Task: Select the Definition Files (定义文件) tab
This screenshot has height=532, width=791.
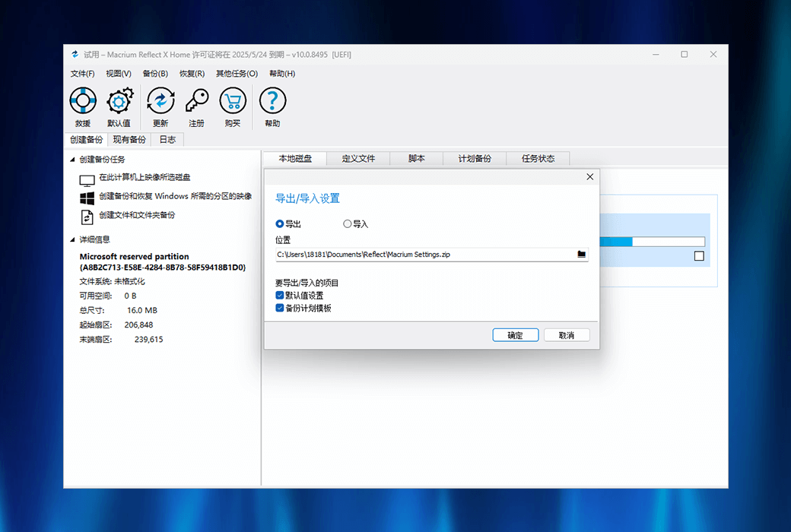Action: point(358,158)
